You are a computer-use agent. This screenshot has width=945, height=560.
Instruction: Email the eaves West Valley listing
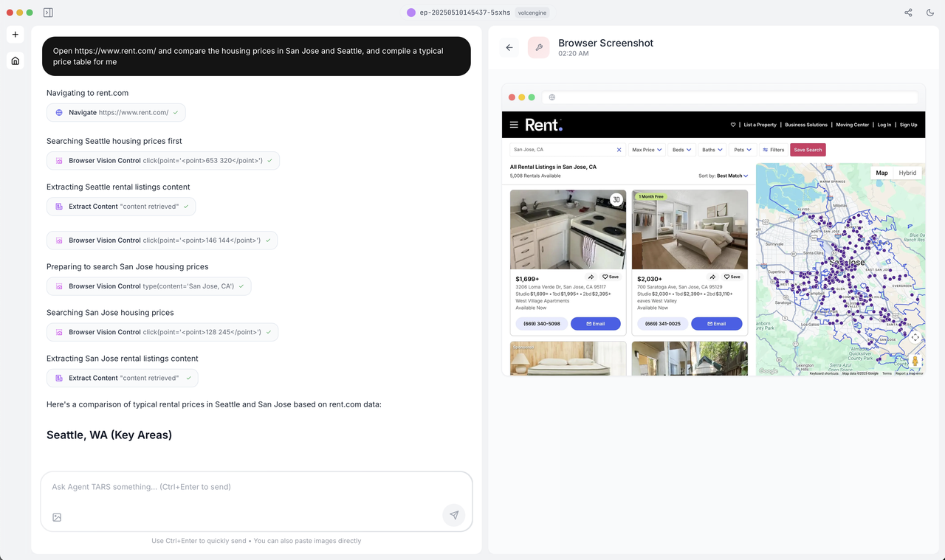click(717, 324)
